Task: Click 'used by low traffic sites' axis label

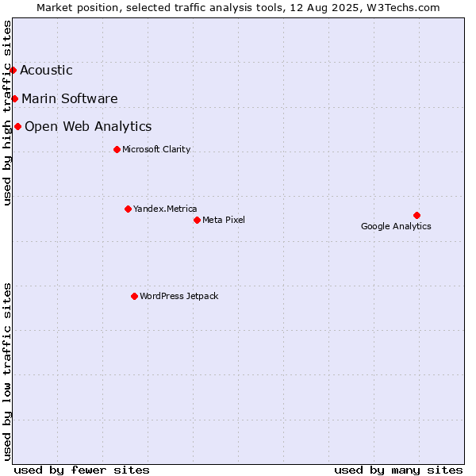Action: (6, 372)
